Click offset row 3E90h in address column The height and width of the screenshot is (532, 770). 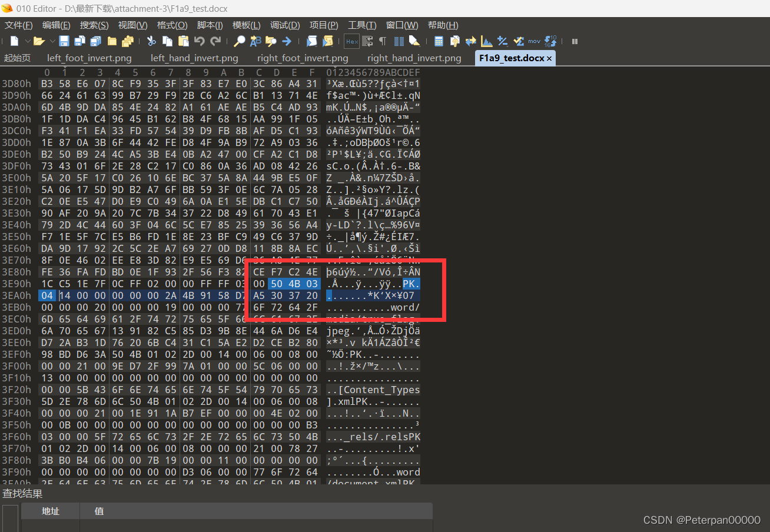coord(17,283)
